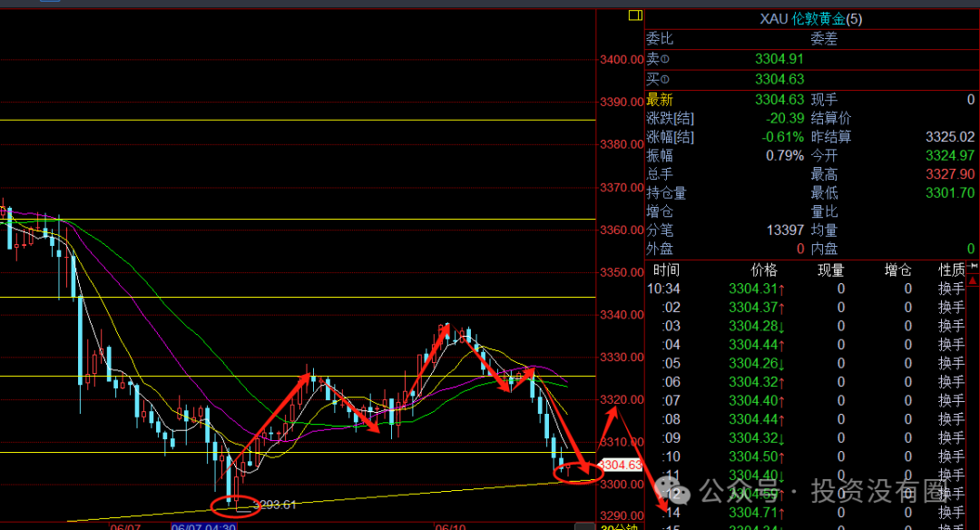Screen dimensions: 980x530
Task: Click the 涨幅[结] value -0.61%
Action: pos(783,137)
